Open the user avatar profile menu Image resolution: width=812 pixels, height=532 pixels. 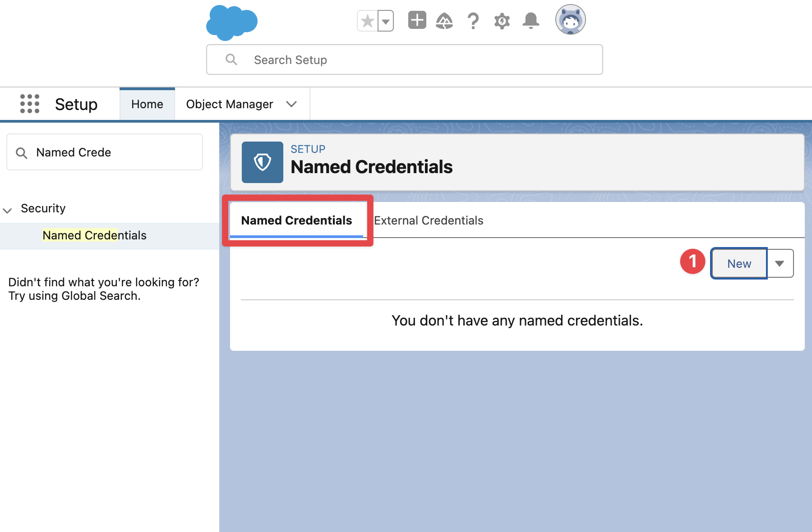[x=570, y=19]
